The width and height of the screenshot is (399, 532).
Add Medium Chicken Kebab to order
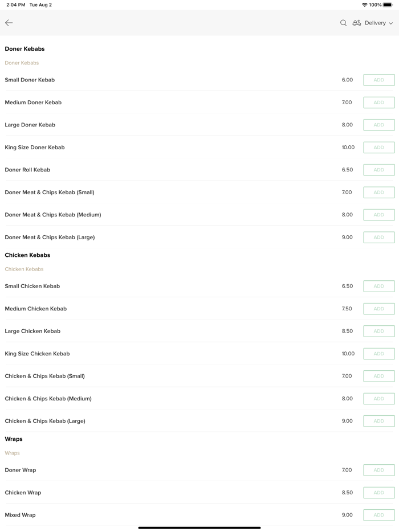click(378, 309)
